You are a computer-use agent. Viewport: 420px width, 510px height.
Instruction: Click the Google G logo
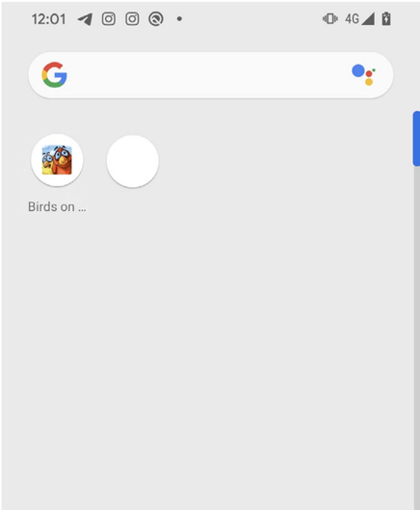coord(54,75)
